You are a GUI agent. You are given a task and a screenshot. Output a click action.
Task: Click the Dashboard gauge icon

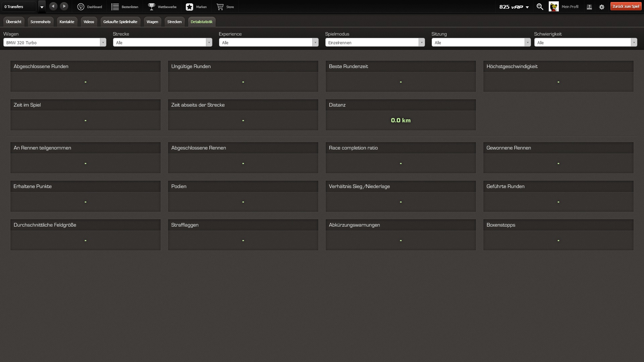(81, 7)
